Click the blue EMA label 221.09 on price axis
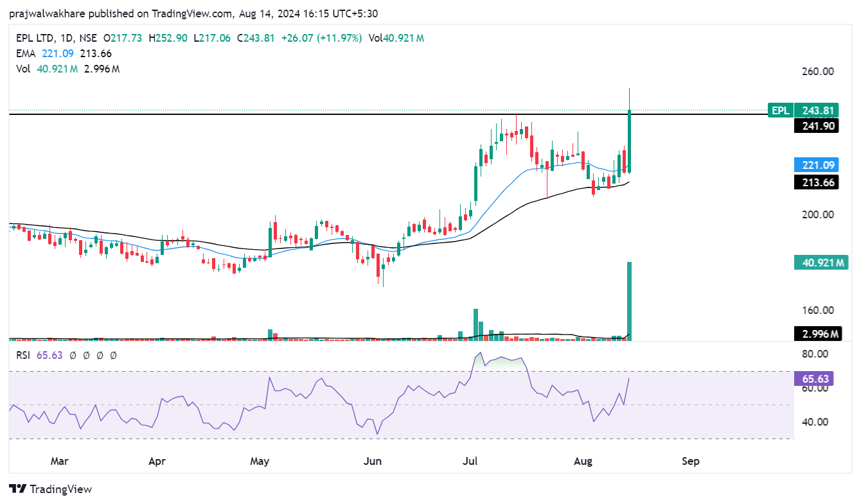861x504 pixels. point(815,165)
